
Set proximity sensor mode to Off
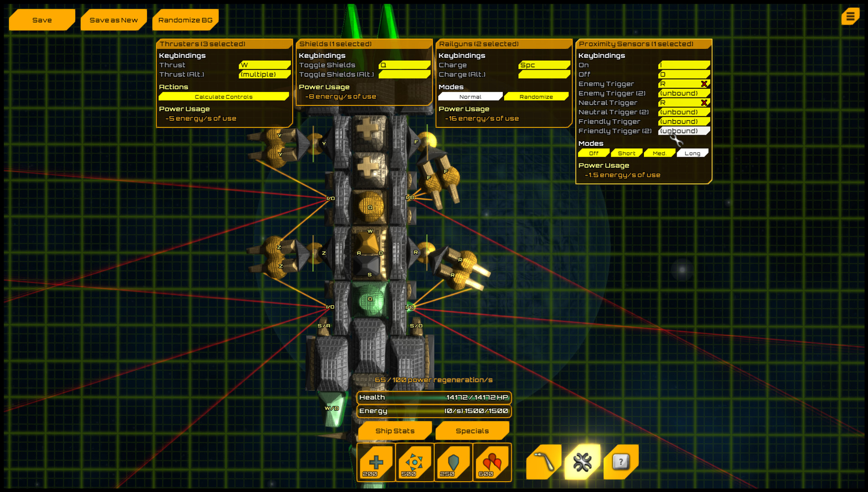click(593, 153)
